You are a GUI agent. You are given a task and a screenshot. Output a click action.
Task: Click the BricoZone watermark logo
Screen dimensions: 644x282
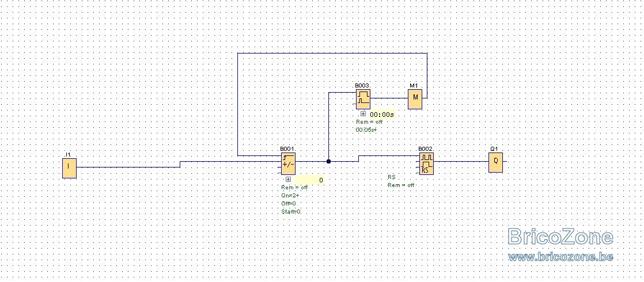(x=560, y=237)
